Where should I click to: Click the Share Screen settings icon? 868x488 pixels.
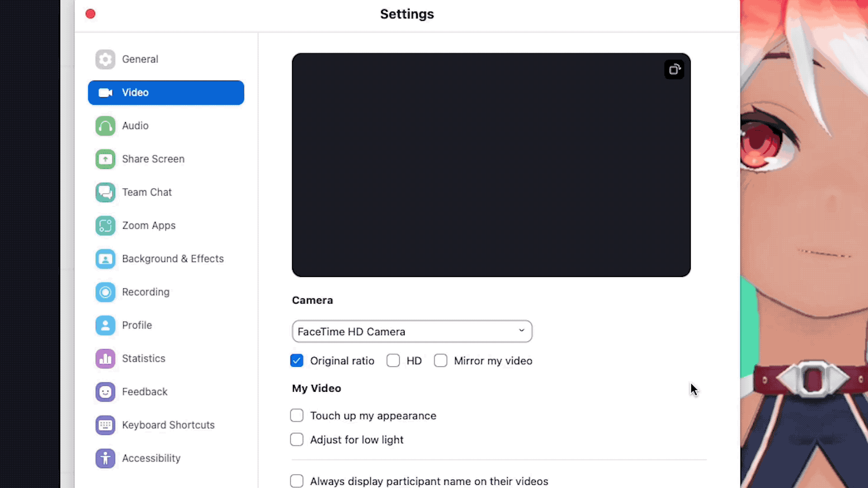[105, 159]
